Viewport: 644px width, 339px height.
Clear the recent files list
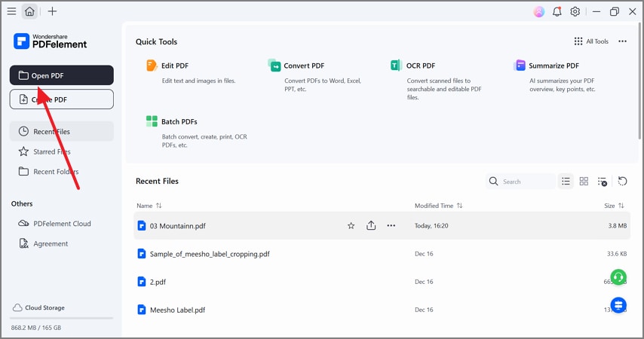tap(602, 182)
